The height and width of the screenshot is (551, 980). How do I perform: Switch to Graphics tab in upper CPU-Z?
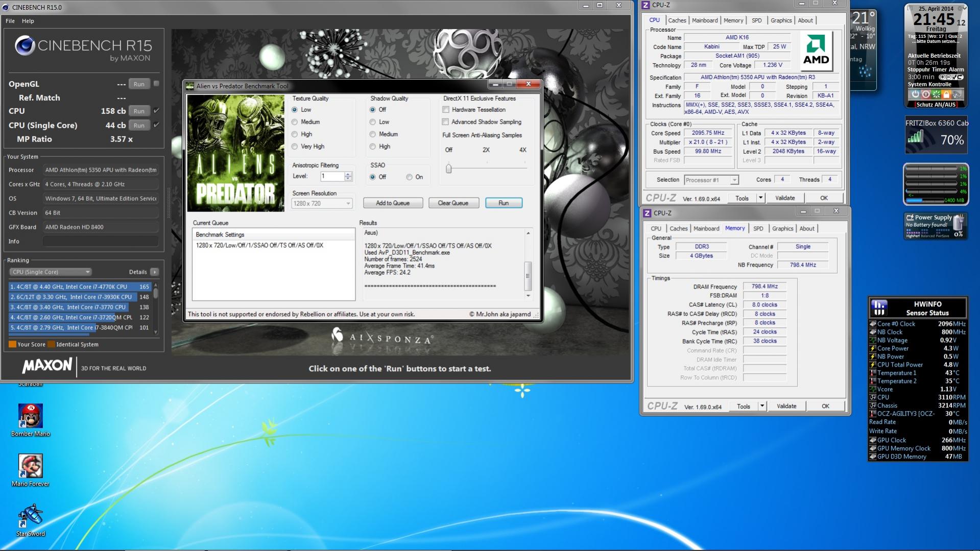pyautogui.click(x=781, y=20)
